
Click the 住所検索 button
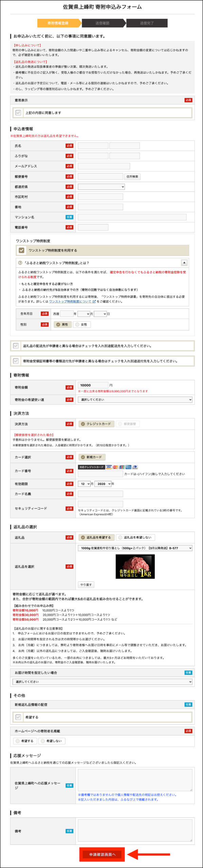click(132, 177)
